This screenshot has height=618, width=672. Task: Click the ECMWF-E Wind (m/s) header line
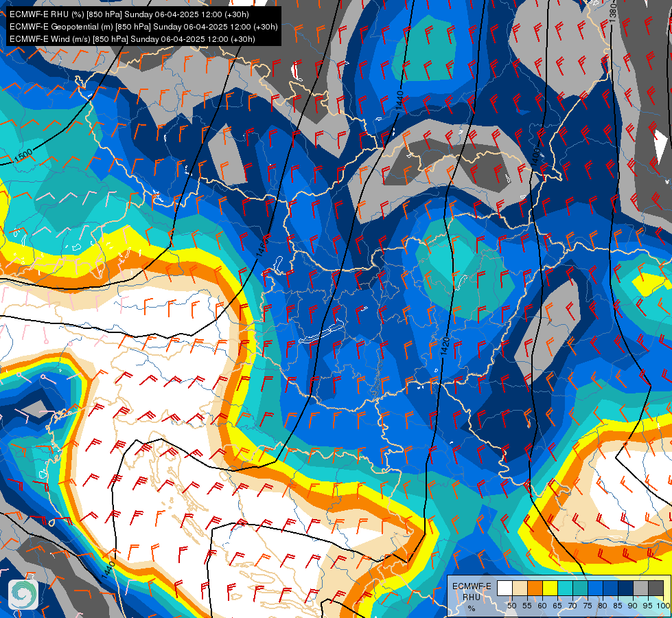pos(132,39)
